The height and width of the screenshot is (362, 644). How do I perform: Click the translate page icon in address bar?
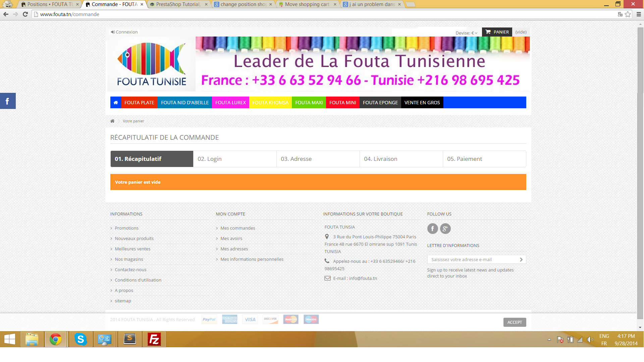(x=620, y=14)
